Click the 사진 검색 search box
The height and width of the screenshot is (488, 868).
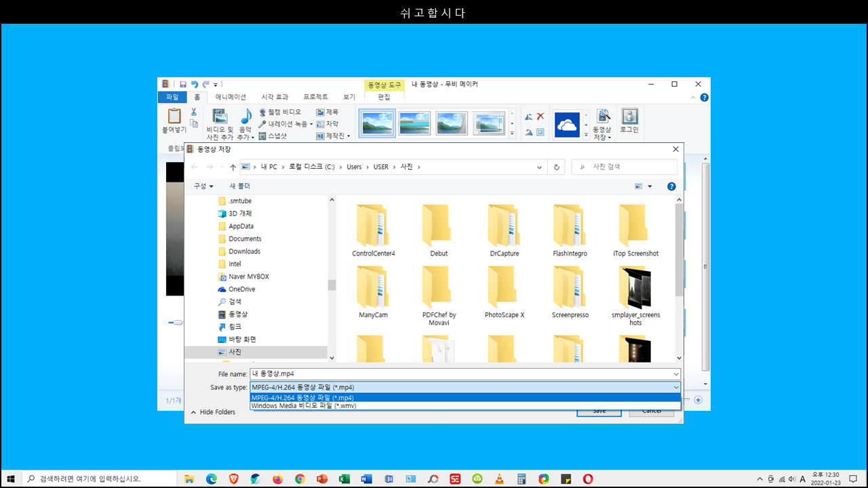pos(624,167)
